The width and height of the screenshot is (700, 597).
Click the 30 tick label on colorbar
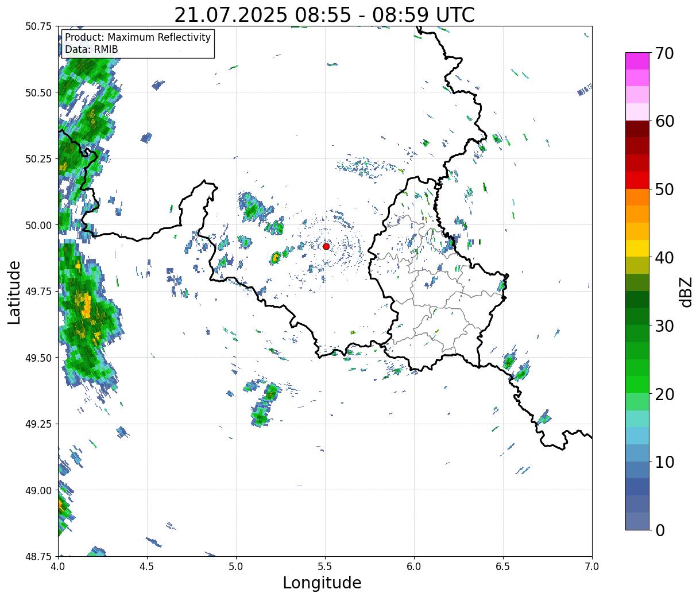[x=665, y=325]
